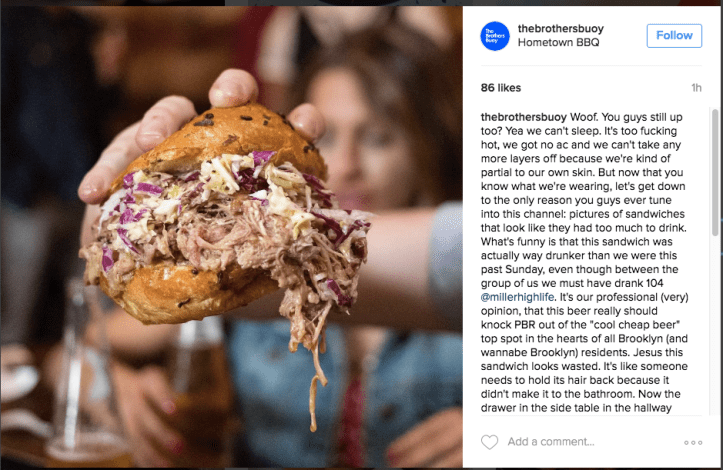
Task: Visit the @millerhighlife mention in the caption
Action: click(517, 297)
